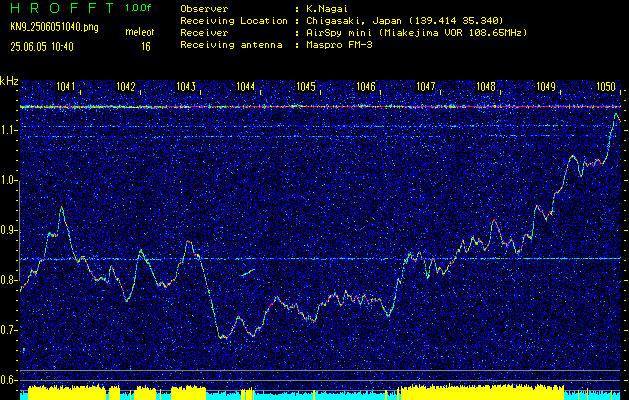Click observer name K.Nagai

(325, 8)
